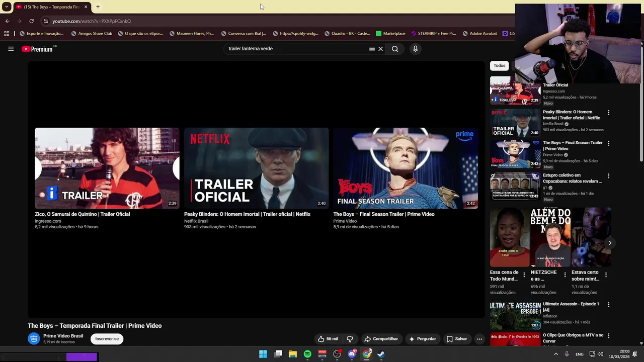
Task: Open the Chrome apps grid bookmark
Action: [7, 34]
